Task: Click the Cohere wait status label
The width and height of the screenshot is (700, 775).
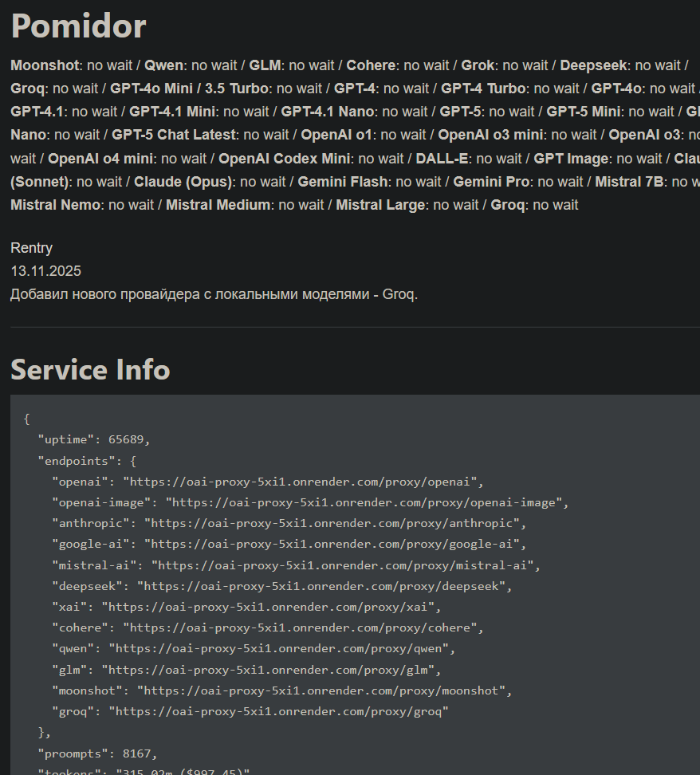Action: click(x=371, y=65)
